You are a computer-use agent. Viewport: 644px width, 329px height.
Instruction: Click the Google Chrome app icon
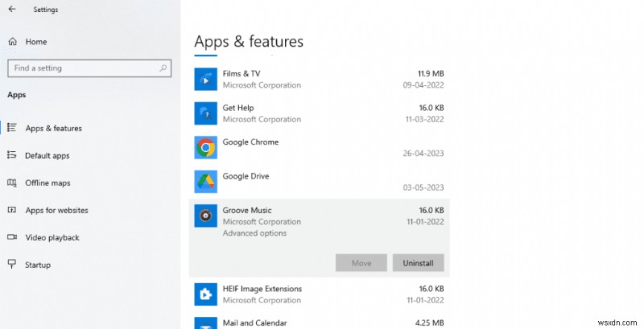(x=206, y=148)
